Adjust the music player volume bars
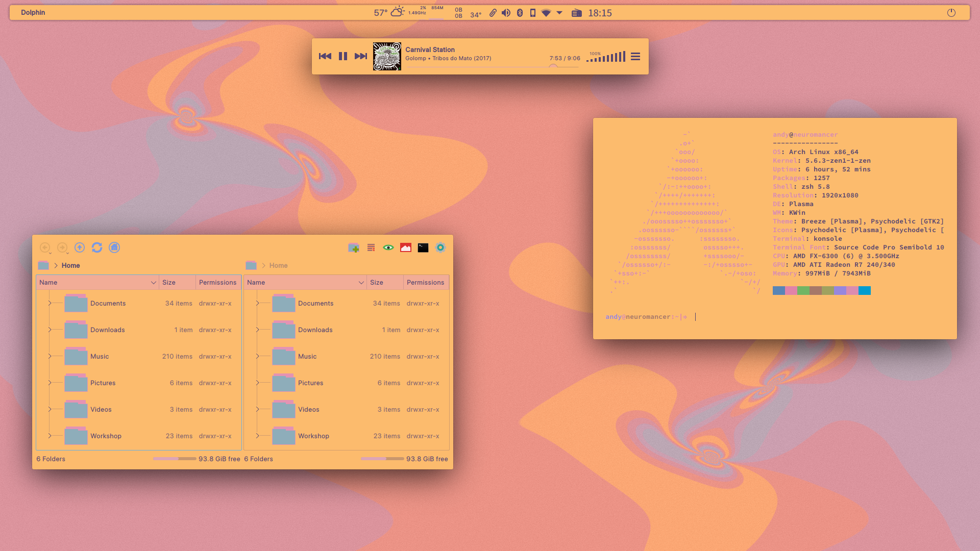This screenshot has height=551, width=980. pyautogui.click(x=606, y=57)
